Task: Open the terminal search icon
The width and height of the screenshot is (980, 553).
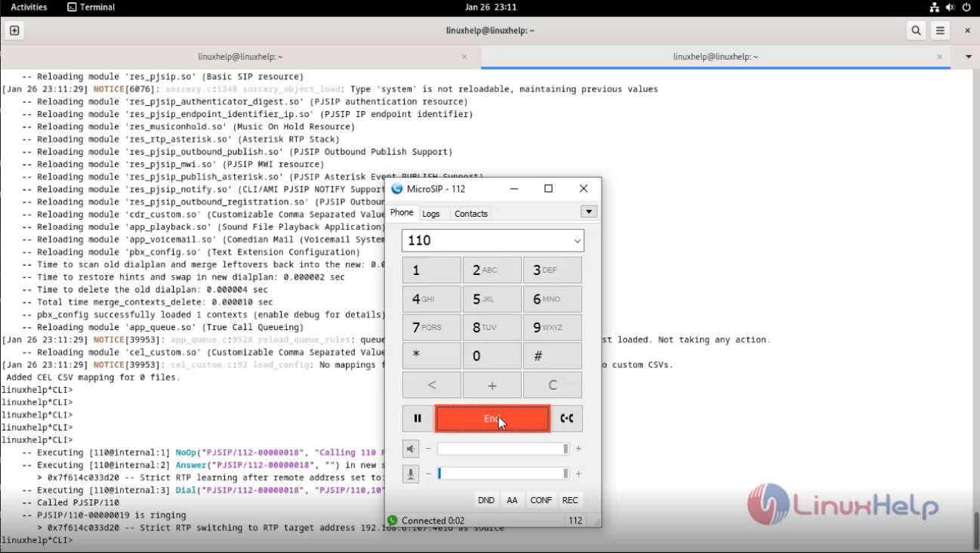Action: pos(916,31)
